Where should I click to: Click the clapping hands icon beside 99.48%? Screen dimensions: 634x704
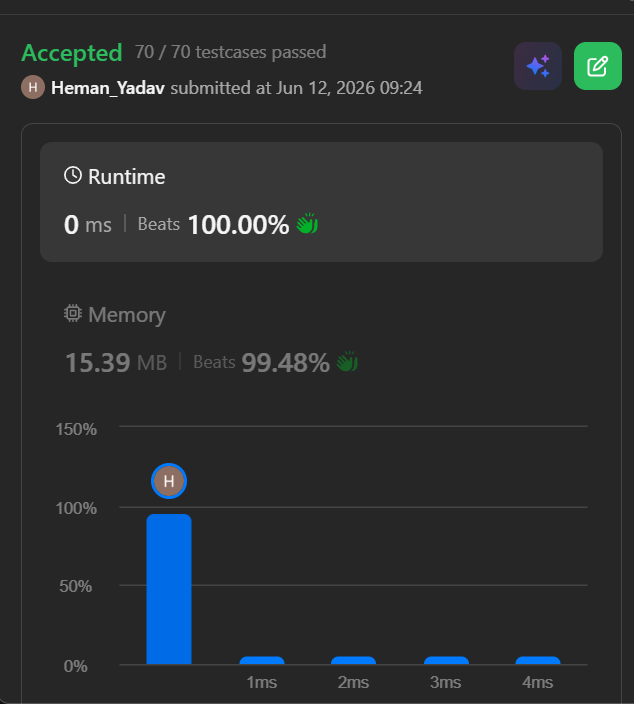(x=347, y=361)
